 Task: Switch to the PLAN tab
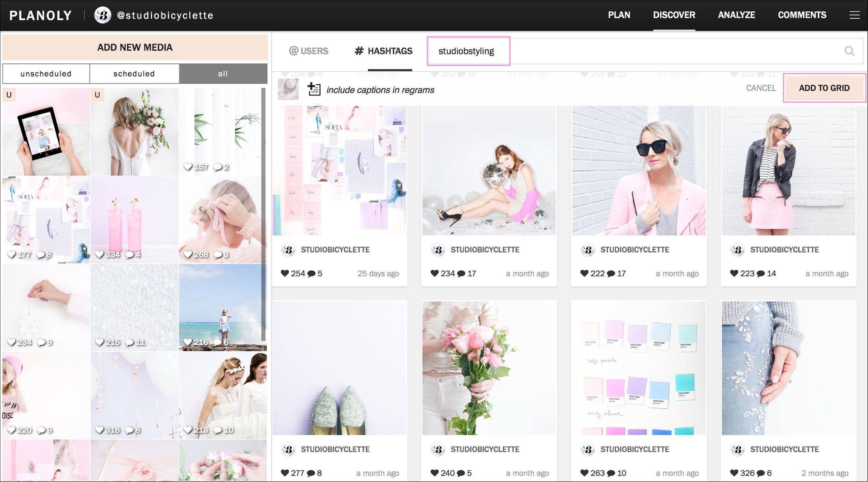pos(619,15)
